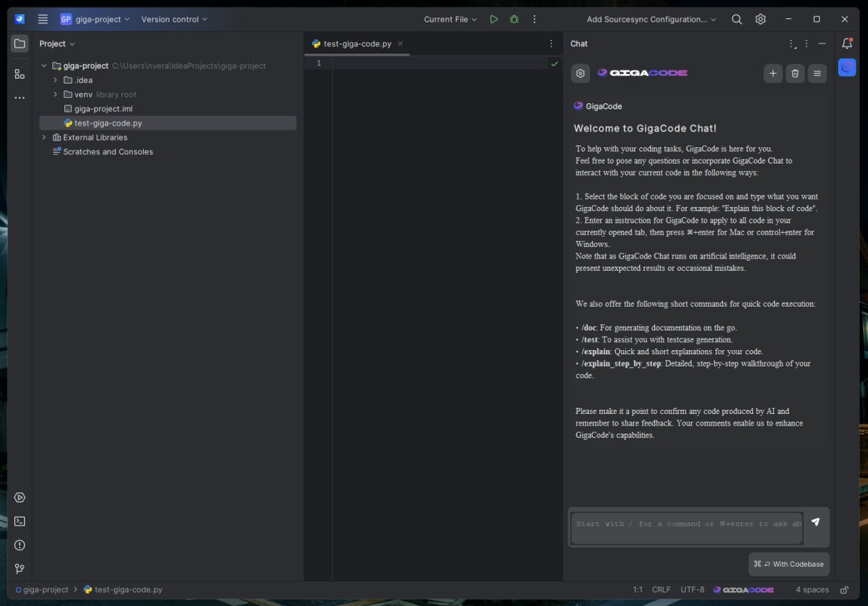Open editor tab options menu
This screenshot has height=606, width=868.
pos(551,43)
